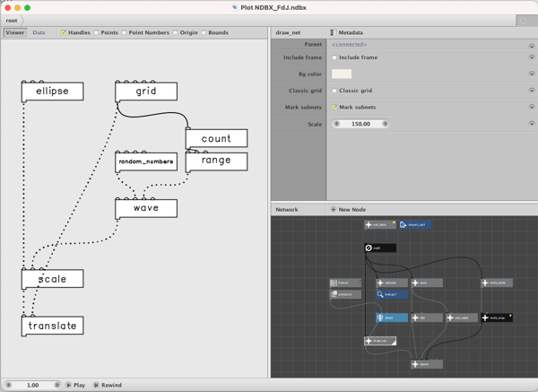The image size is (538, 392).
Task: Toggle the Handles checkbox
Action: coord(64,32)
